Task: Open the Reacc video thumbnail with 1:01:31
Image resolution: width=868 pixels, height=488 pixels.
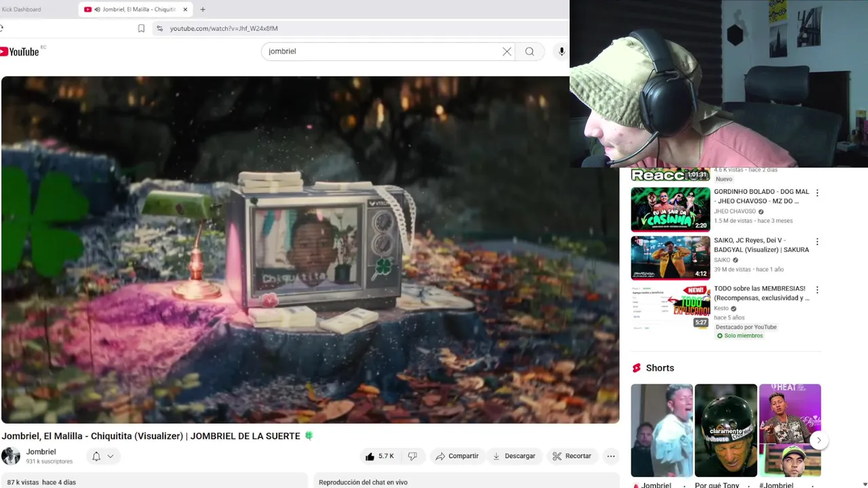Action: click(671, 175)
